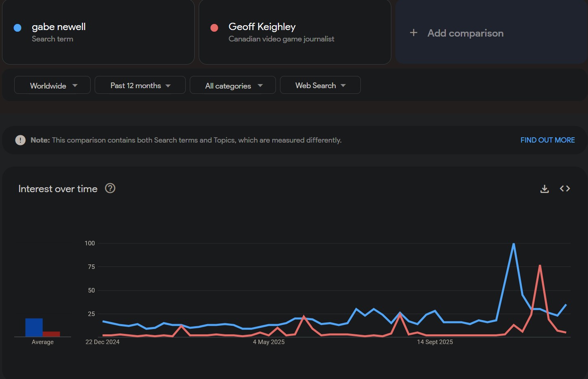This screenshot has height=379, width=588.
Task: Download the Interest over time chart data
Action: [545, 189]
